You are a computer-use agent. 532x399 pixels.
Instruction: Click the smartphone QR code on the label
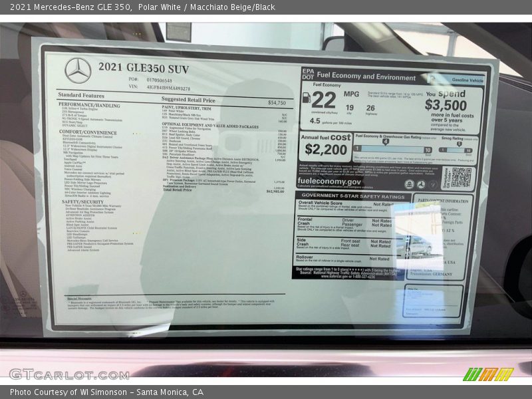click(462, 178)
